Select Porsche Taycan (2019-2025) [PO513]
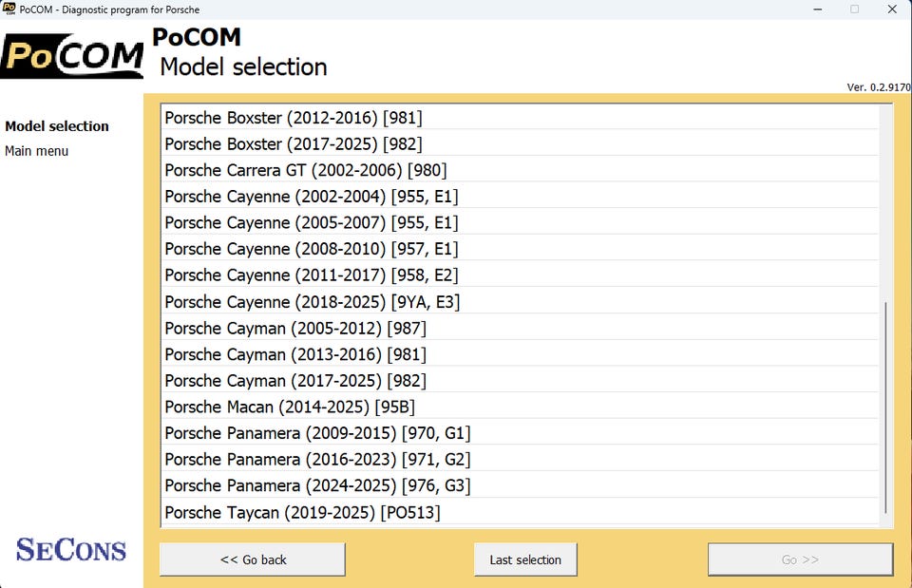This screenshot has height=588, width=912. pyautogui.click(x=302, y=512)
